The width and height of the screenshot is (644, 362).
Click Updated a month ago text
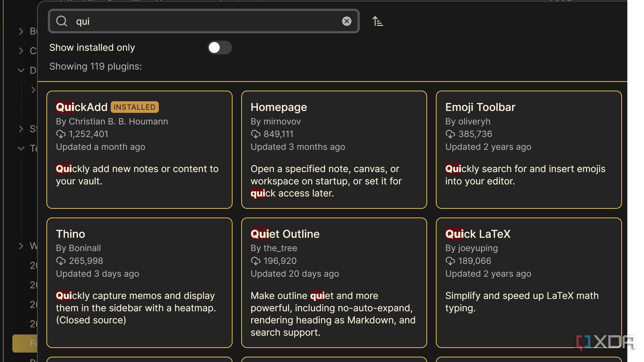[x=101, y=147]
